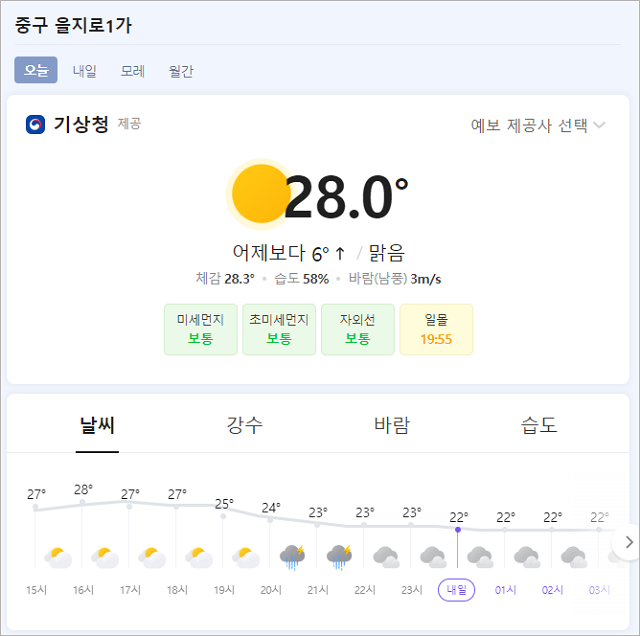640x636 pixels.
Task: Click the 일몰 19:55 badge
Action: click(x=436, y=329)
